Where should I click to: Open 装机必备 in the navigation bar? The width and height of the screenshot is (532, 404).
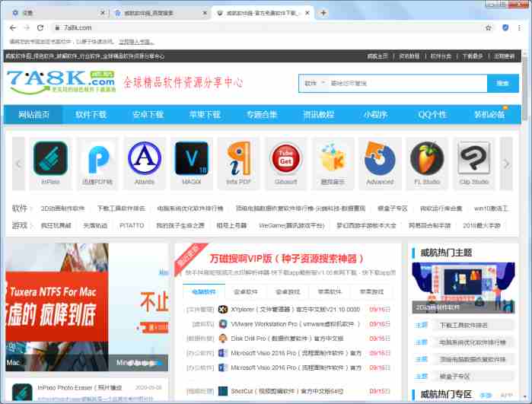(489, 114)
